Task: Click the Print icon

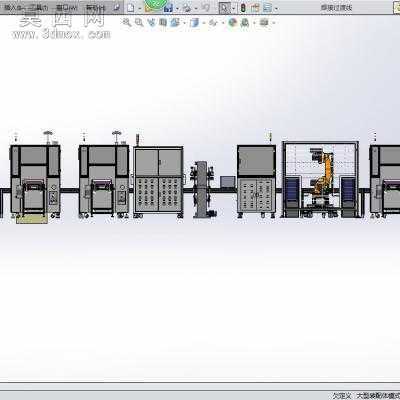Action: (x=187, y=8)
